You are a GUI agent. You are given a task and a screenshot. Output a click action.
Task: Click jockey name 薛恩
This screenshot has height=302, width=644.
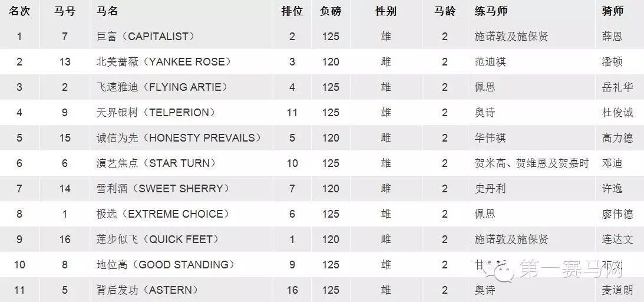coord(612,37)
